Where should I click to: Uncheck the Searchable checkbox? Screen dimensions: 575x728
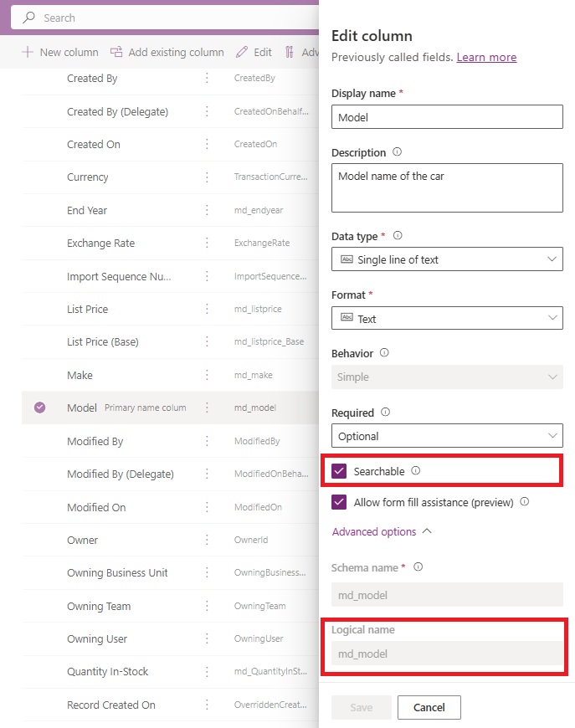pyautogui.click(x=339, y=471)
